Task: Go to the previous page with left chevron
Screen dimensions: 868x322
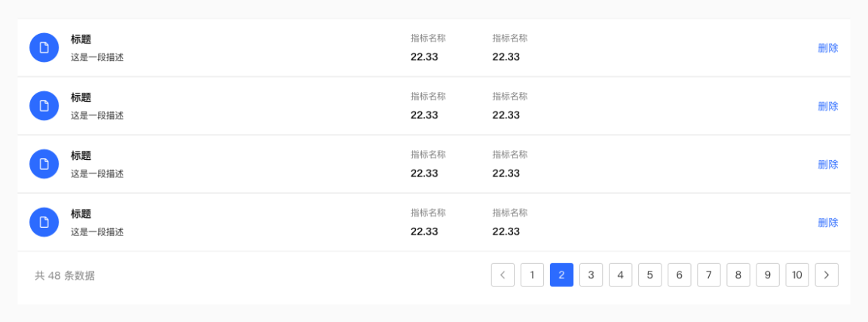Action: (503, 275)
